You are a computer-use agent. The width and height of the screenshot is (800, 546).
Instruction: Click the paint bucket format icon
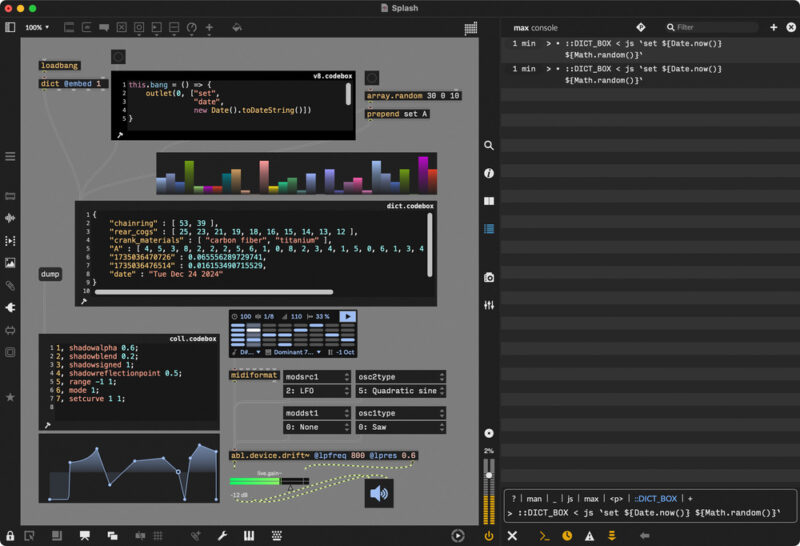point(236,28)
